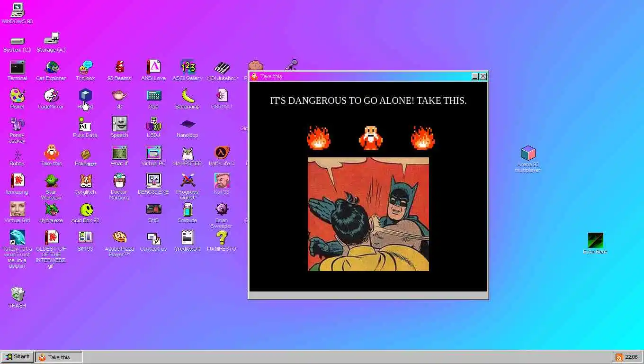Play the Star Wars.avi file
The width and height of the screenshot is (644, 364).
pyautogui.click(x=51, y=187)
